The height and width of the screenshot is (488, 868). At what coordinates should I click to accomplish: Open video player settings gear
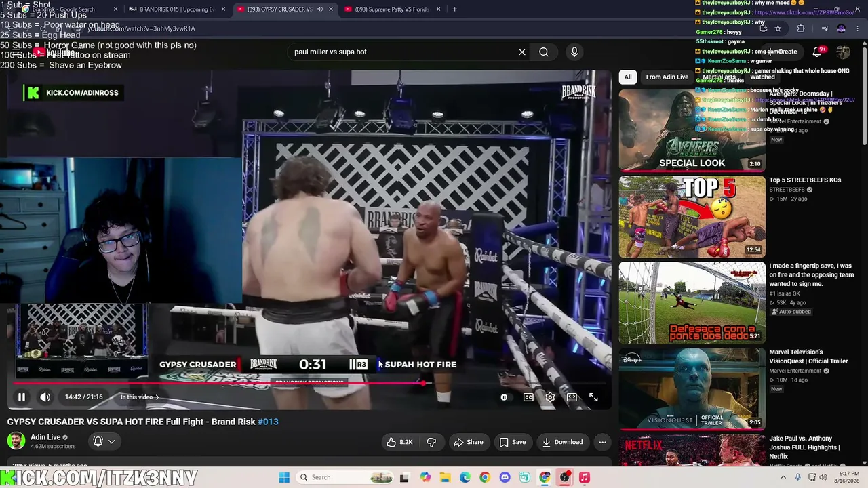pos(550,397)
